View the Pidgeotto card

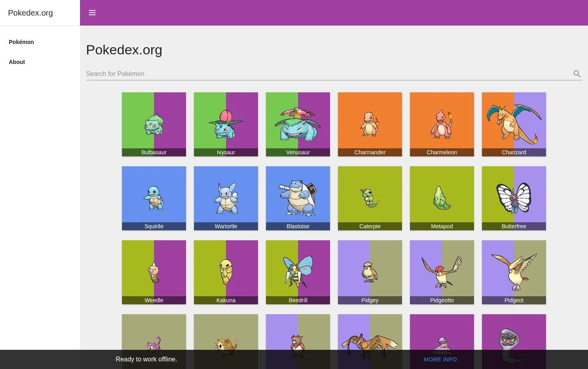442,272
